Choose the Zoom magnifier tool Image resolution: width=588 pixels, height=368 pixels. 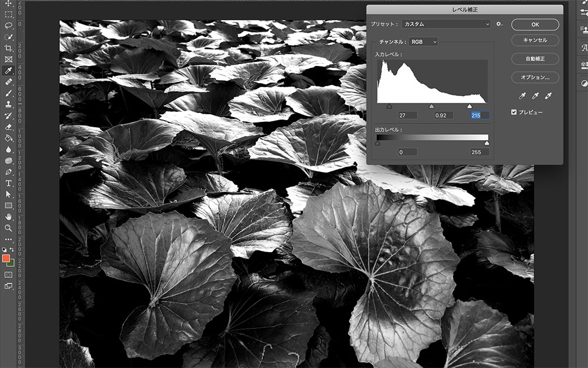9,228
